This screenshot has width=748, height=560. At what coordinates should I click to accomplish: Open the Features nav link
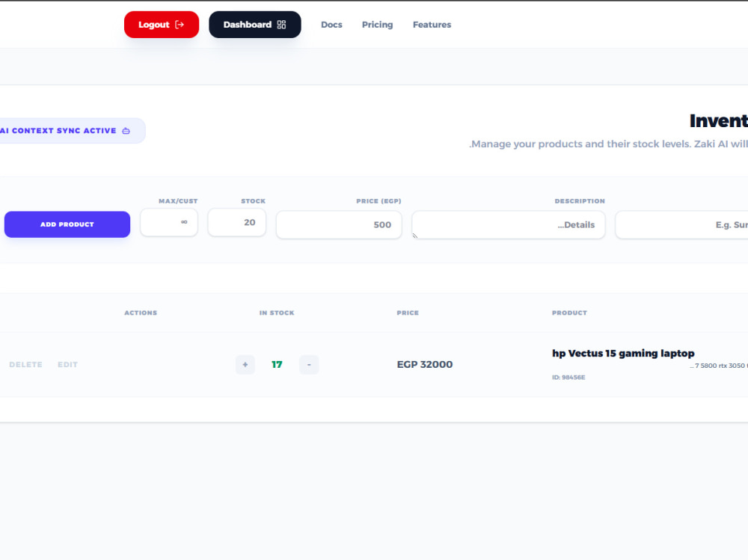tap(432, 25)
